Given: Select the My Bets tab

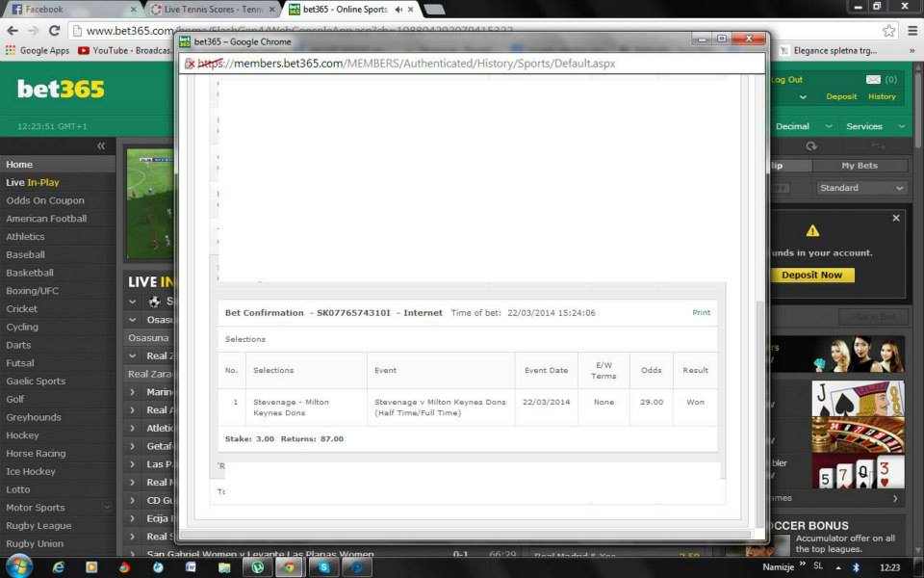Looking at the screenshot, I should [860, 166].
